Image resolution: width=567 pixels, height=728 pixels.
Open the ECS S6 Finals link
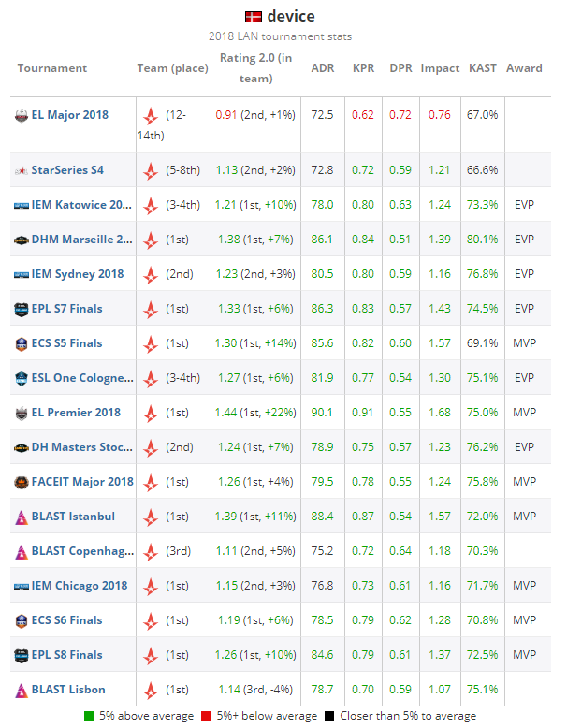(66, 620)
